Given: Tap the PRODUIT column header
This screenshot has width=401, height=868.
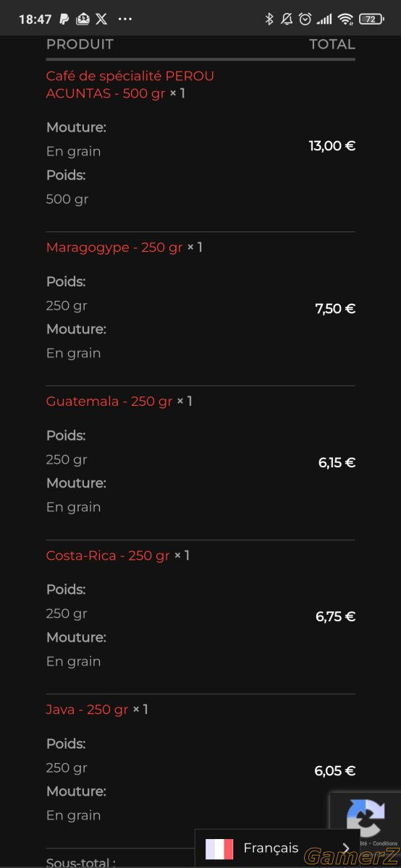Looking at the screenshot, I should click(x=80, y=44).
